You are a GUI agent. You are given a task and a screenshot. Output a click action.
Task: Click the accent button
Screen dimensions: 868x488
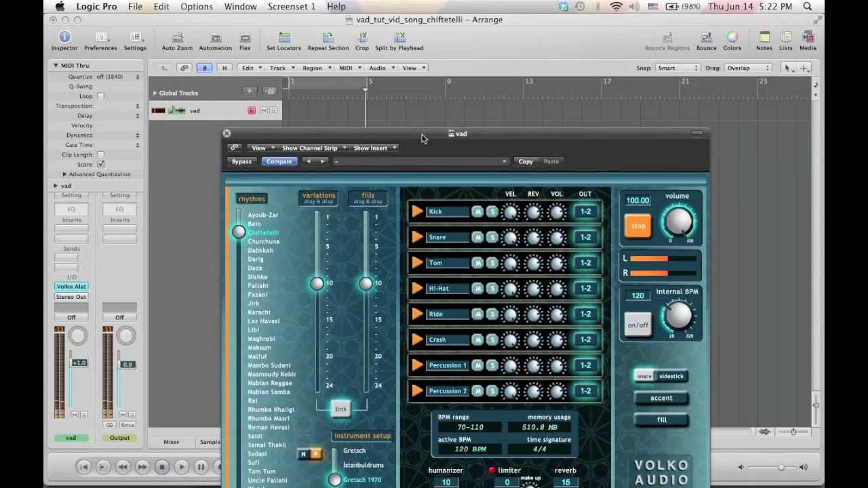point(661,398)
